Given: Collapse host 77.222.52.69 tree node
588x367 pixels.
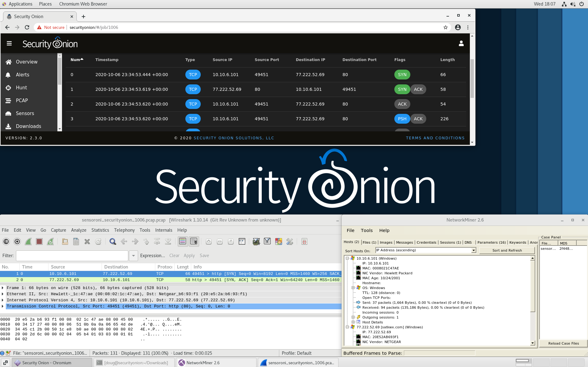Looking at the screenshot, I should tap(347, 327).
